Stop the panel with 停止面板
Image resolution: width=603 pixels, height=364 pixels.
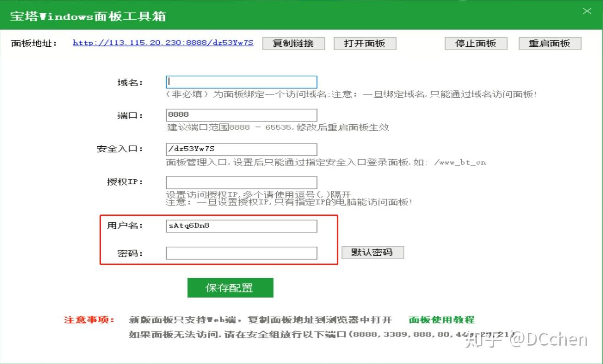[476, 44]
